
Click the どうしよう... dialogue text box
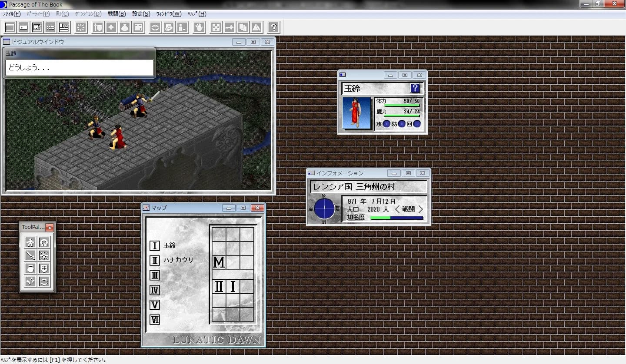tap(79, 68)
